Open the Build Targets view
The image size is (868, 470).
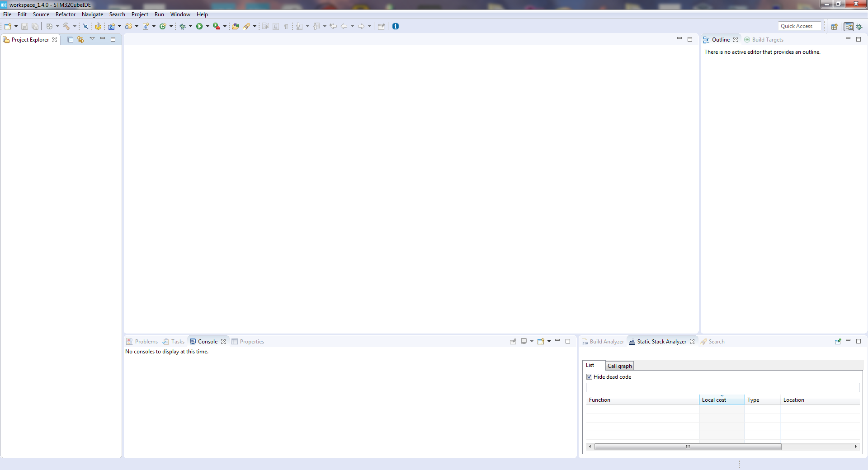coord(767,40)
